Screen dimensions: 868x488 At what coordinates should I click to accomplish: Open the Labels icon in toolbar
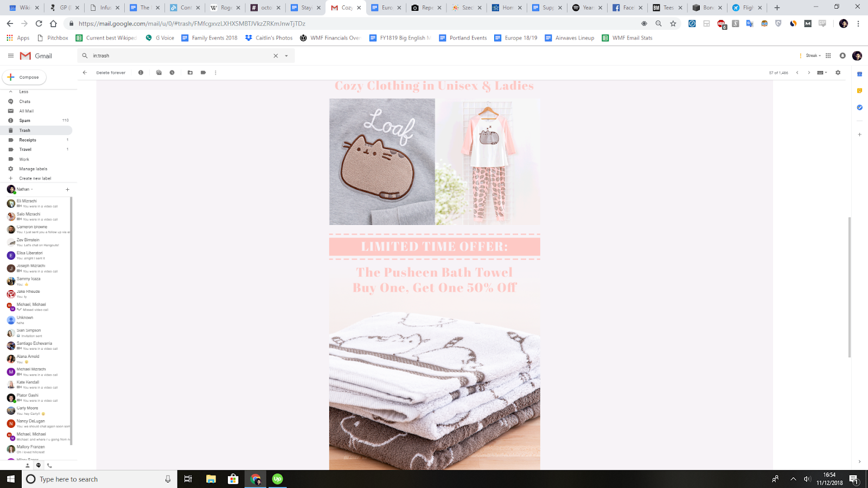pyautogui.click(x=203, y=73)
